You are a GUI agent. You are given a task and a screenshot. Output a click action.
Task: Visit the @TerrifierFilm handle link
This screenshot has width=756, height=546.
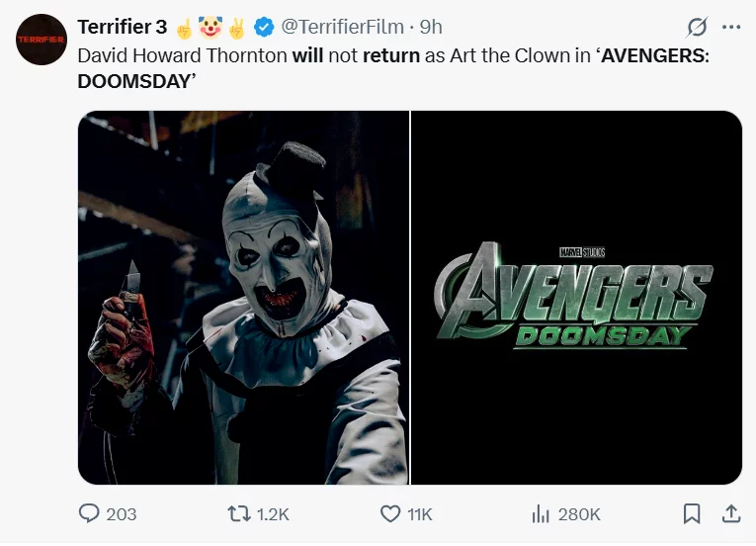point(342,27)
